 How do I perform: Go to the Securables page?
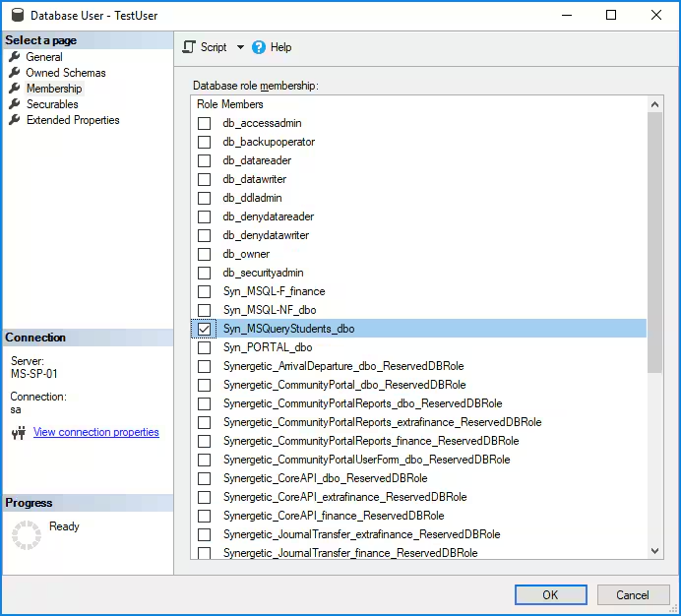tap(52, 104)
